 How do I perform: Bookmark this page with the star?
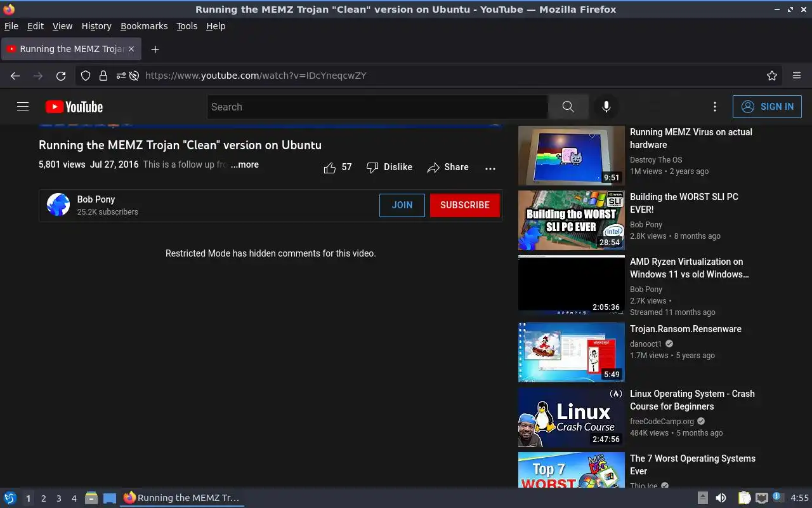tap(772, 76)
